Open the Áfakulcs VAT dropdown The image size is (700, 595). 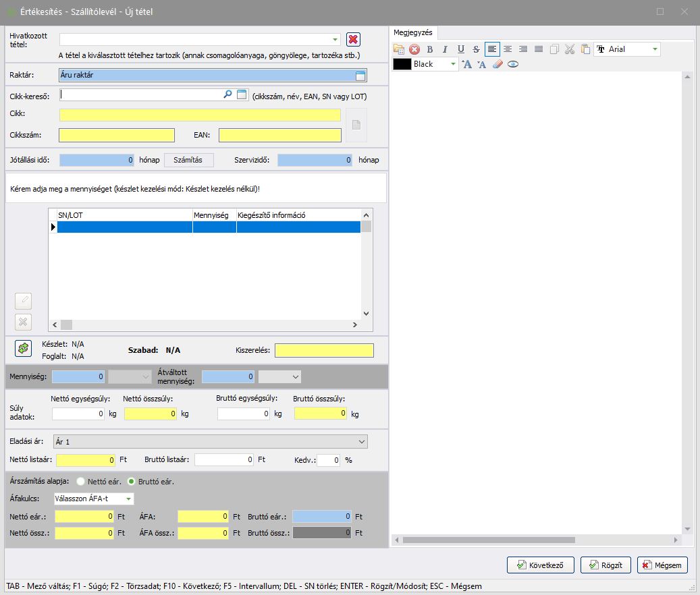pyautogui.click(x=128, y=499)
